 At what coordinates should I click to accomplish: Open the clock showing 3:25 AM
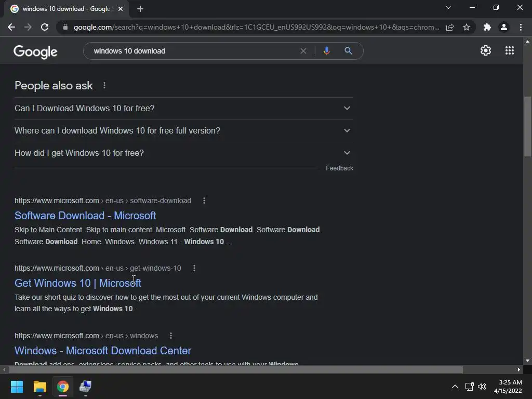click(508, 387)
